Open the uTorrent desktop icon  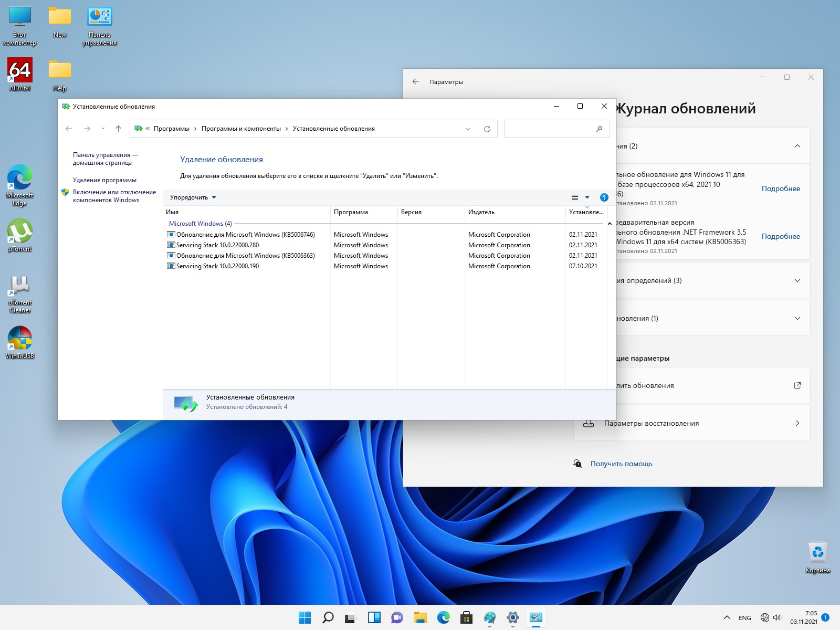(20, 235)
